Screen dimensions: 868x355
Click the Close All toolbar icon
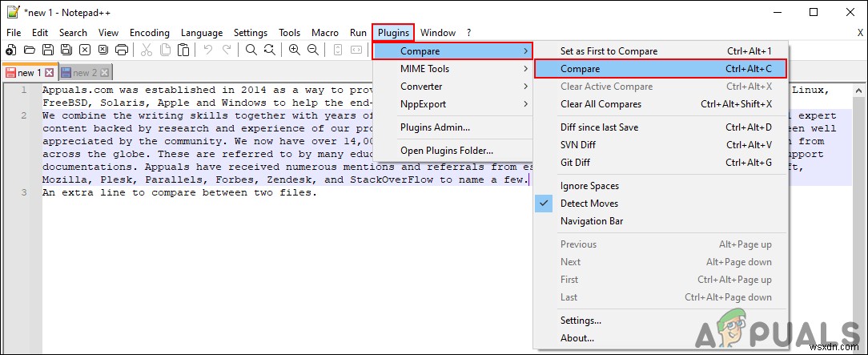click(x=103, y=50)
